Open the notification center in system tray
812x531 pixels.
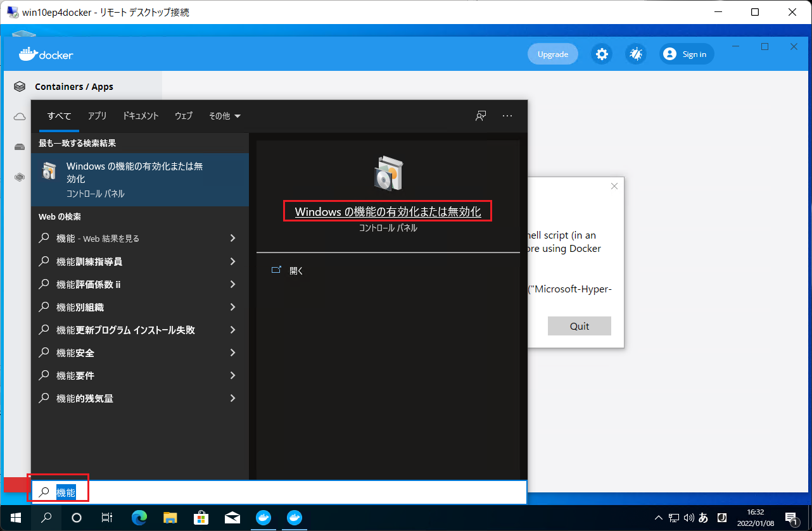[790, 518]
